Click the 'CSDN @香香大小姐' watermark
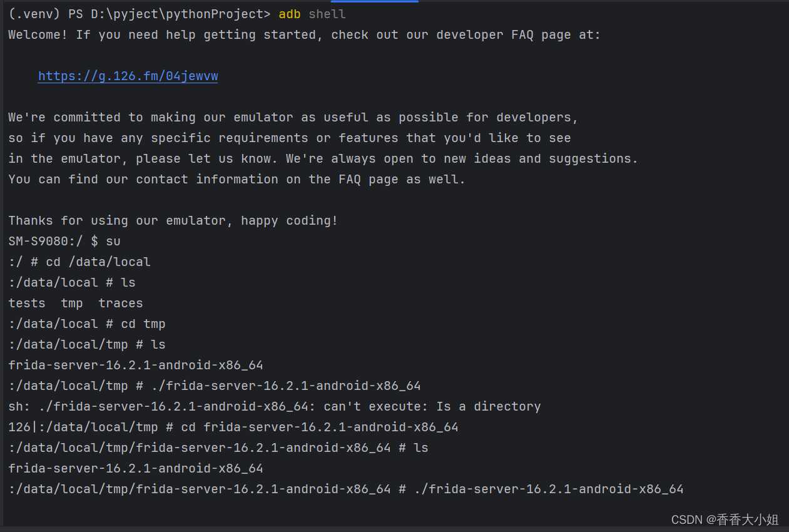Screen dimensions: 789x532 tap(725, 520)
